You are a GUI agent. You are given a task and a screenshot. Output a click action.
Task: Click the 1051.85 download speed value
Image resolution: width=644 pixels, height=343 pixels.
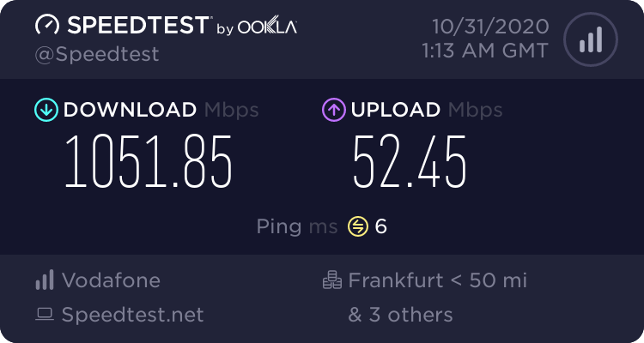149,161
